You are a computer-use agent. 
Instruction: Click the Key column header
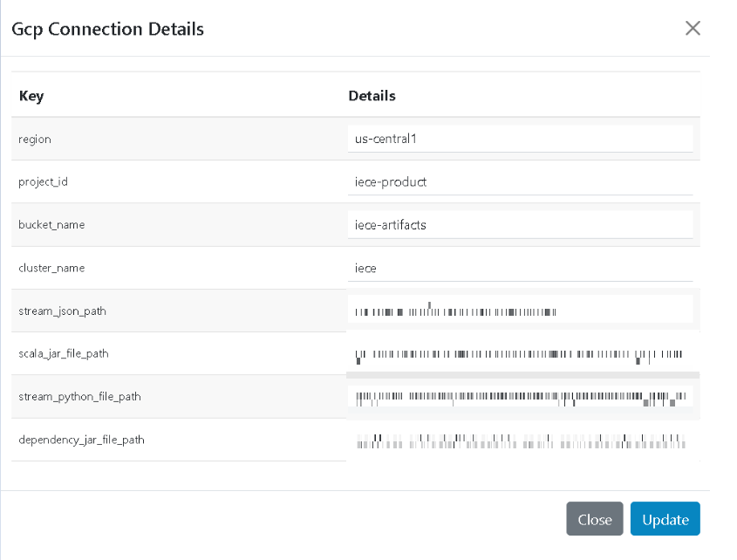31,96
